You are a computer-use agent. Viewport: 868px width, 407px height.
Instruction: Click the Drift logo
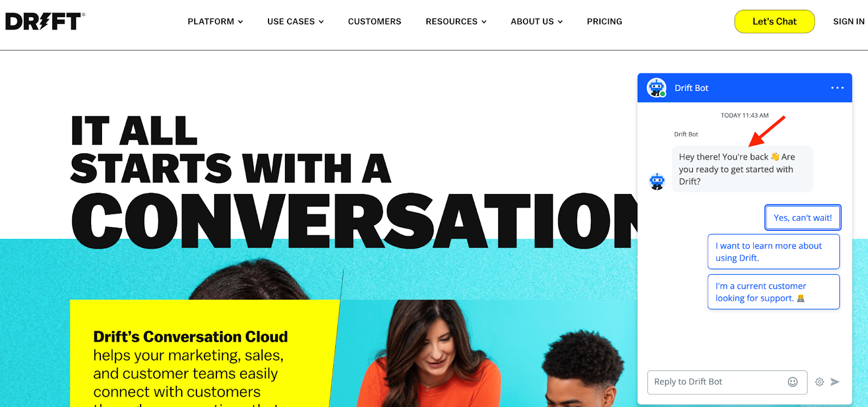pyautogui.click(x=45, y=21)
